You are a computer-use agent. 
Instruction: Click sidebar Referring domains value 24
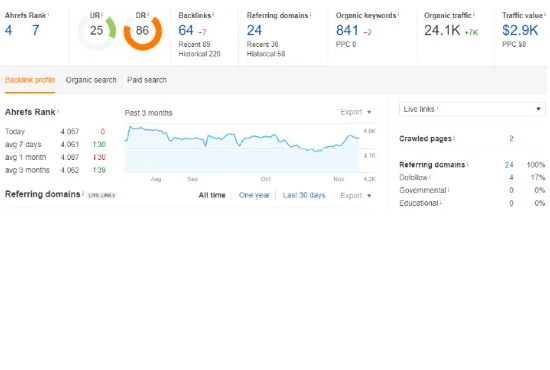coord(509,165)
